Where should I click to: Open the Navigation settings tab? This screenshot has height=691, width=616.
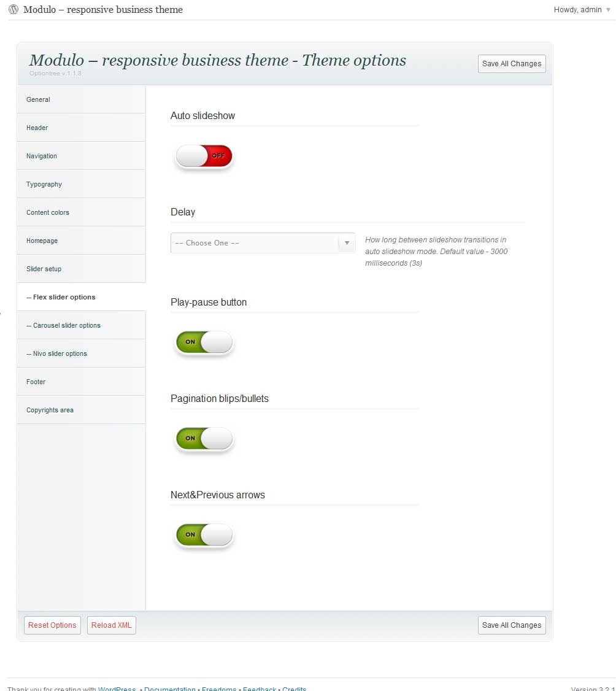(81, 156)
